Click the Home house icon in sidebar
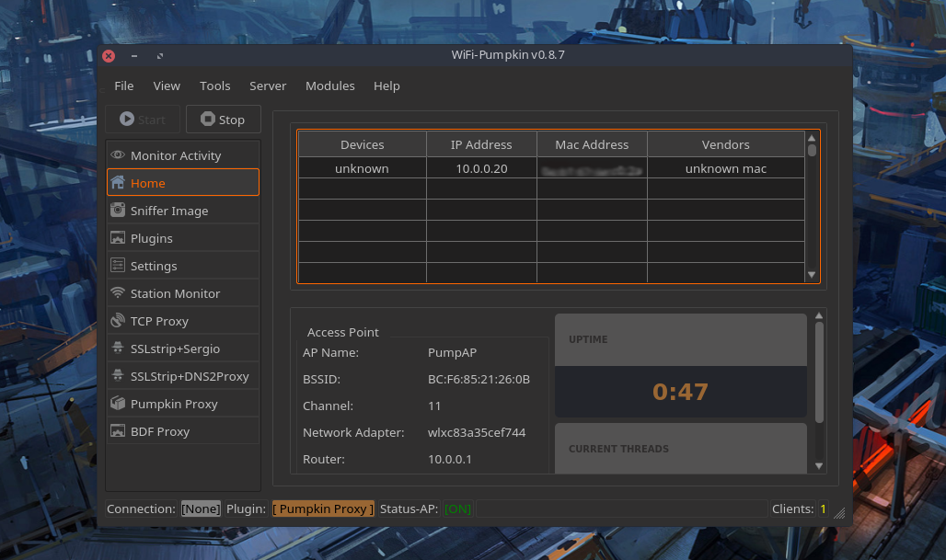 [118, 182]
